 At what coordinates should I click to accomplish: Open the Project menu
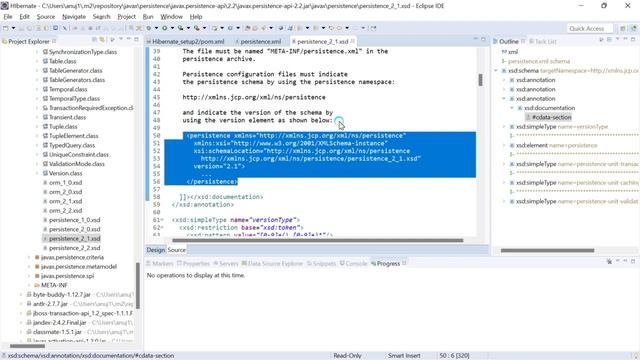click(127, 17)
